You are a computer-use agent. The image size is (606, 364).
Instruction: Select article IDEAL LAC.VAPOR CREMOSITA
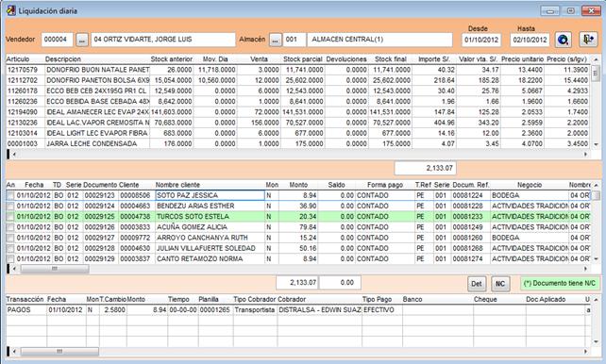coord(297,123)
